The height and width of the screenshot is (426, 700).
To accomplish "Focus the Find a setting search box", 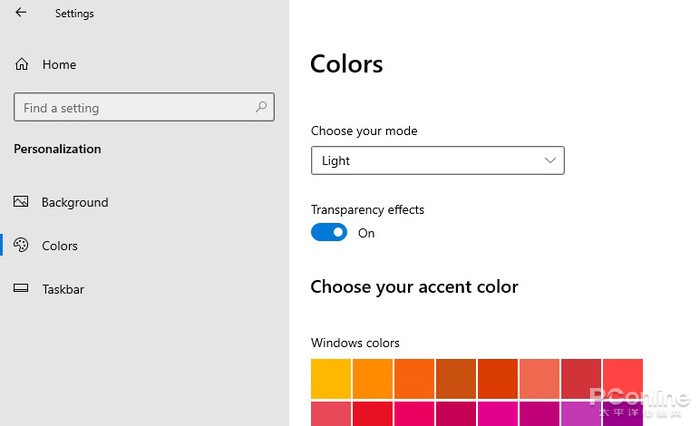I will pos(130,108).
